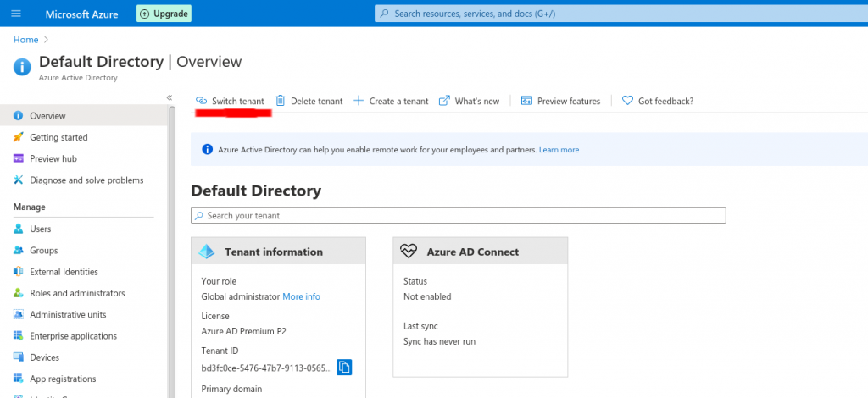
Task: Click the Create a tenant plus icon
Action: coord(359,101)
